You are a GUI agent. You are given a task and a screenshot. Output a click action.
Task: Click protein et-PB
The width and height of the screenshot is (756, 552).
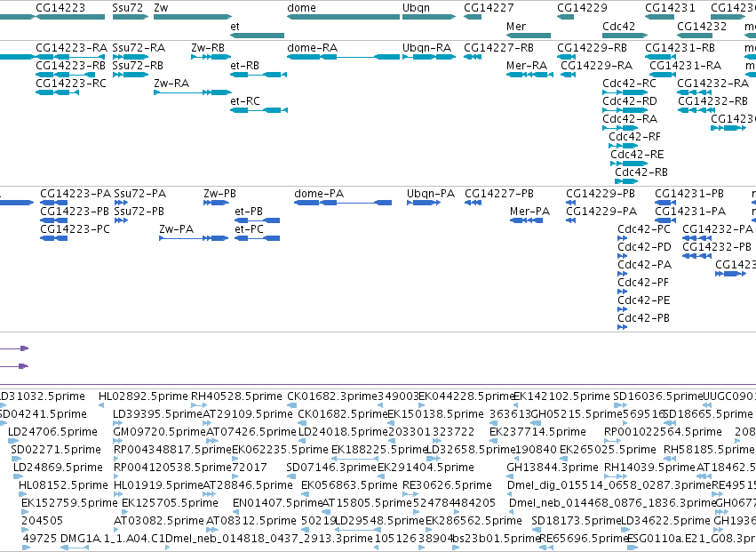(x=249, y=212)
